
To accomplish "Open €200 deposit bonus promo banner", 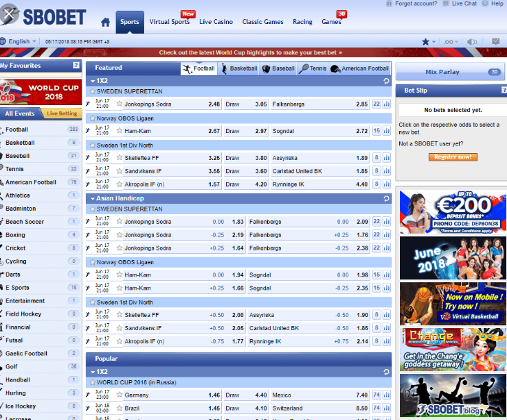I will (x=453, y=212).
